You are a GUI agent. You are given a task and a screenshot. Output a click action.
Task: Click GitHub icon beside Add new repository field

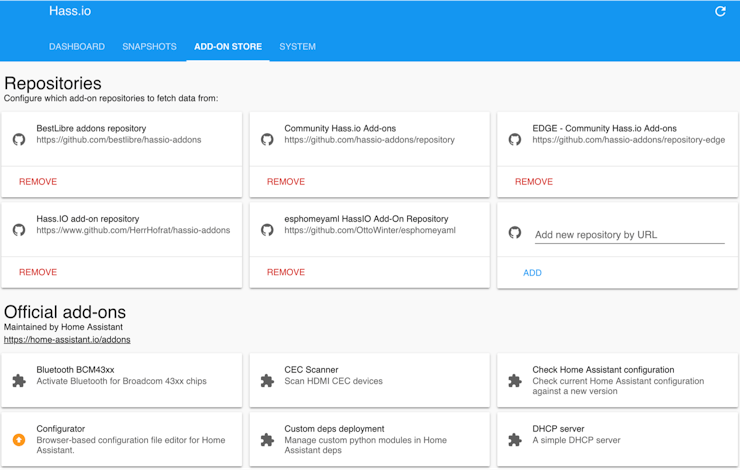(x=515, y=232)
